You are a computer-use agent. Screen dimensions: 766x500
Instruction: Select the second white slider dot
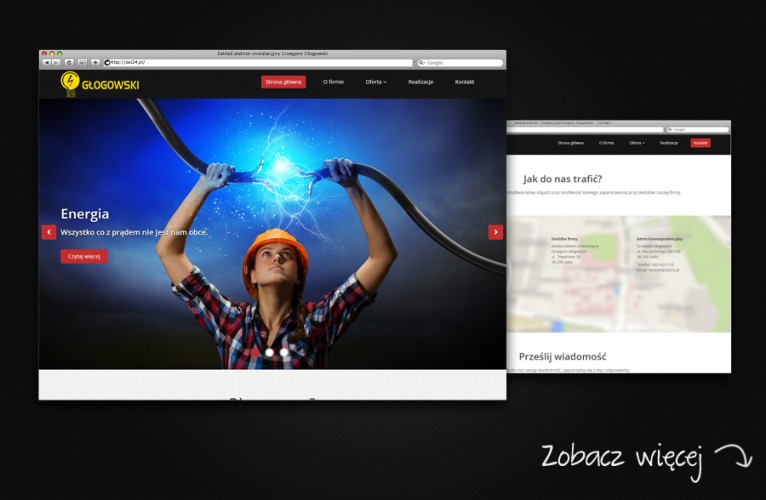pyautogui.click(x=270, y=352)
